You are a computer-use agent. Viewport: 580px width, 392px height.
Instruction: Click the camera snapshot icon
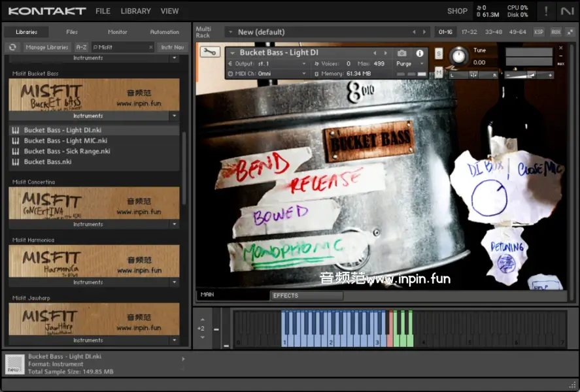[402, 53]
